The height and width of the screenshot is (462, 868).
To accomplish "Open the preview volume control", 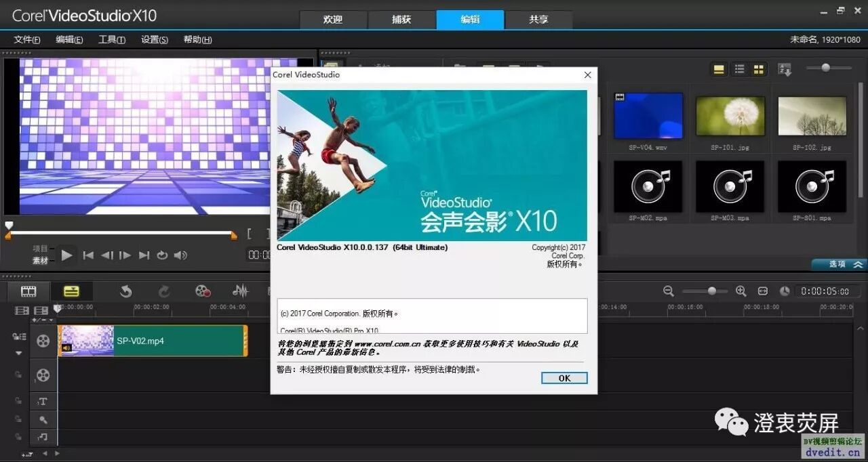I will point(180,255).
